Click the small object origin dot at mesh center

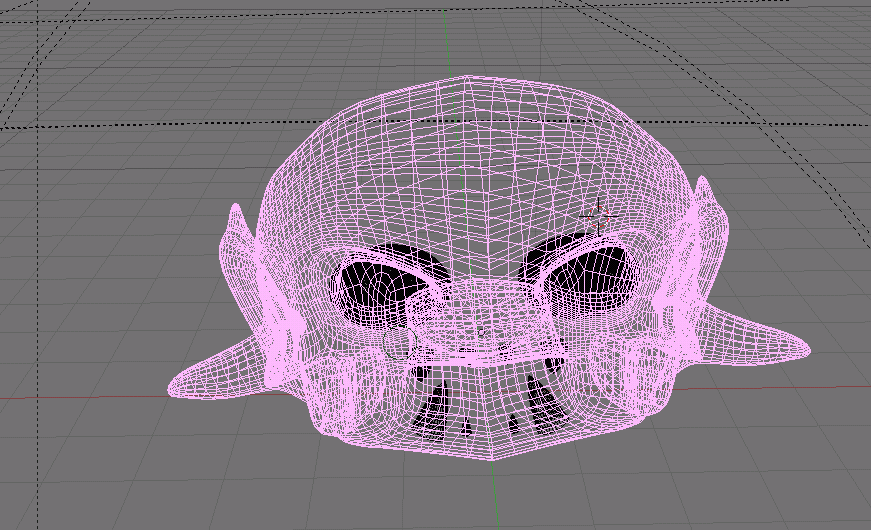click(x=481, y=333)
